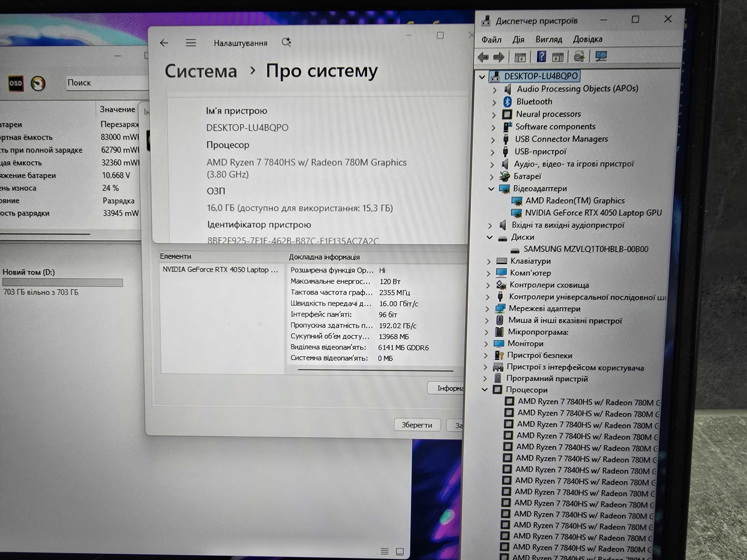Viewport: 747px width, 560px height.
Task: Click Новий том (D:) capacity bar
Action: [63, 283]
